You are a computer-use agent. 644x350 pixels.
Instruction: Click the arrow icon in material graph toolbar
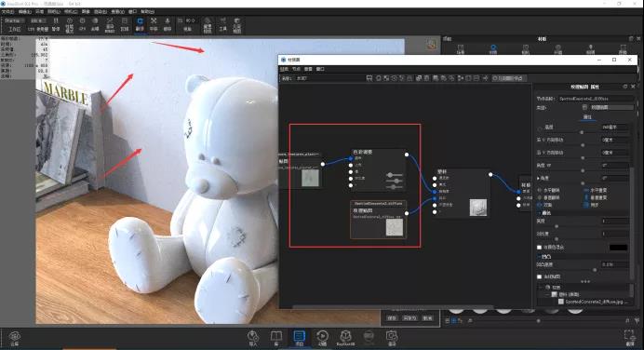pos(486,78)
